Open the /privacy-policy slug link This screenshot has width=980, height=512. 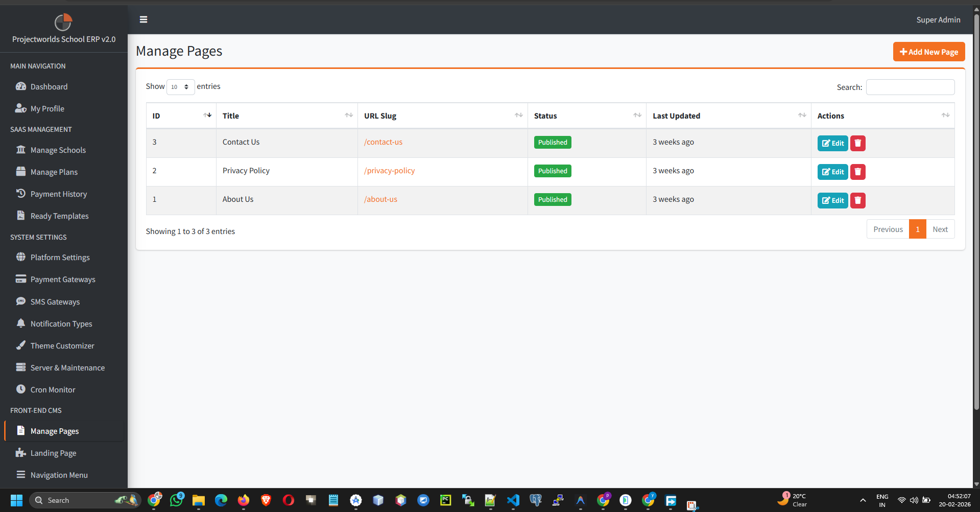tap(389, 170)
